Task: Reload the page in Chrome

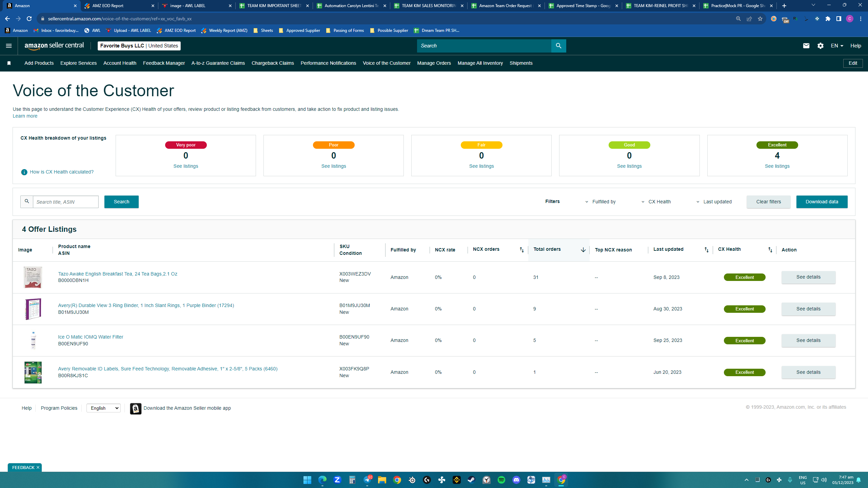Action: [x=29, y=19]
